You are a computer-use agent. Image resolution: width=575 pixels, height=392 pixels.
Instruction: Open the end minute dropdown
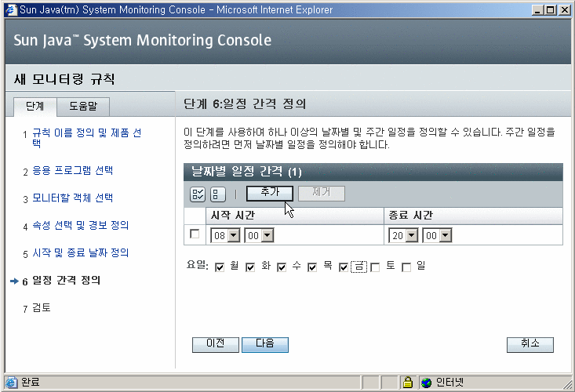coord(437,235)
